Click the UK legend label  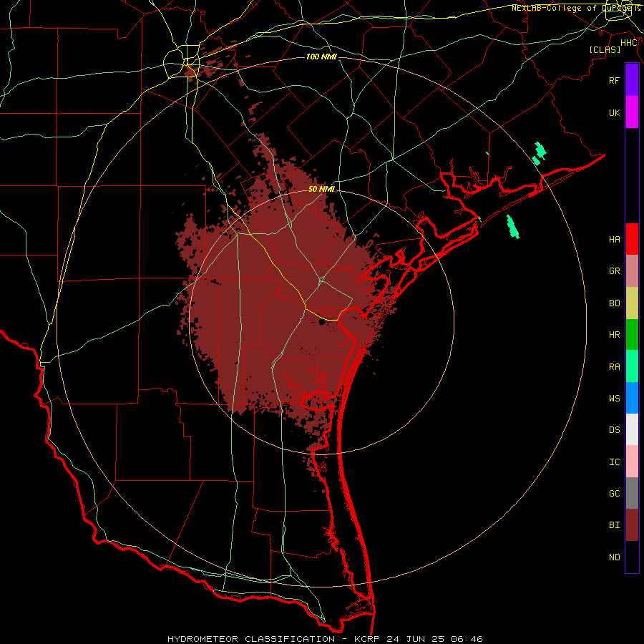615,112
